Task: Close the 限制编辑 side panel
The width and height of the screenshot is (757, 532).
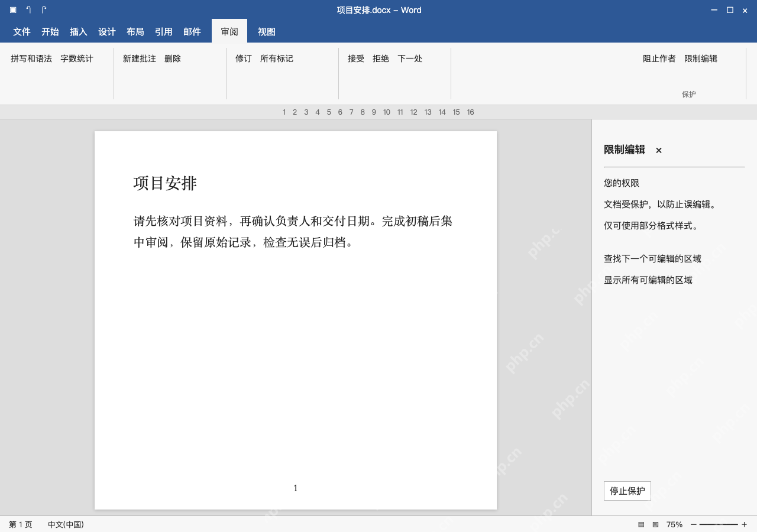Action: point(659,150)
